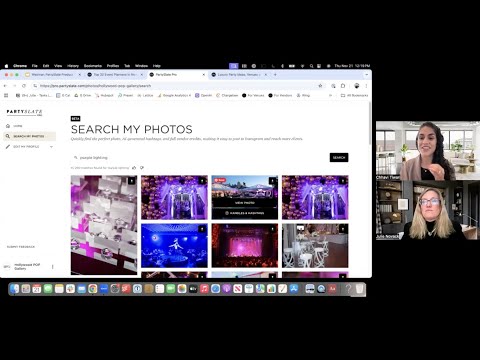Image resolution: width=480 pixels, height=360 pixels.
Task: Open Music app from the Dock
Action: (x=204, y=289)
